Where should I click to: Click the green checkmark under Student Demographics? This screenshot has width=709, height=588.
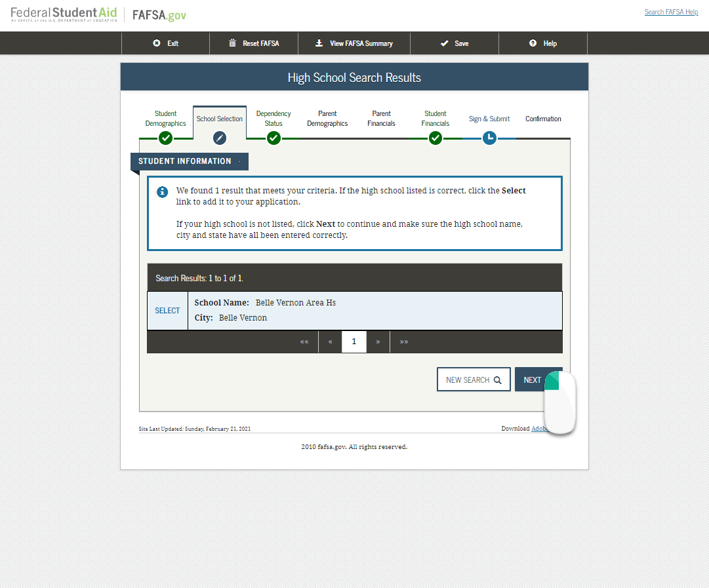coord(165,138)
